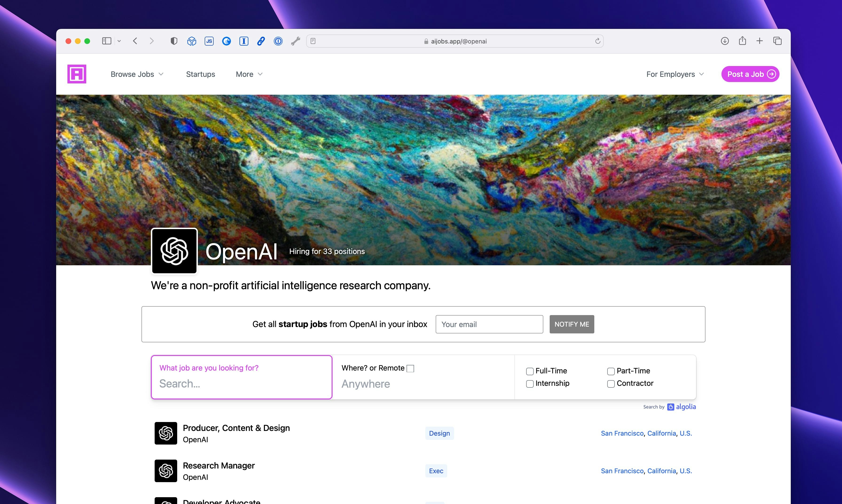Viewport: 842px width, 504px height.
Task: Click San Francisco in Research Manager row
Action: (622, 471)
